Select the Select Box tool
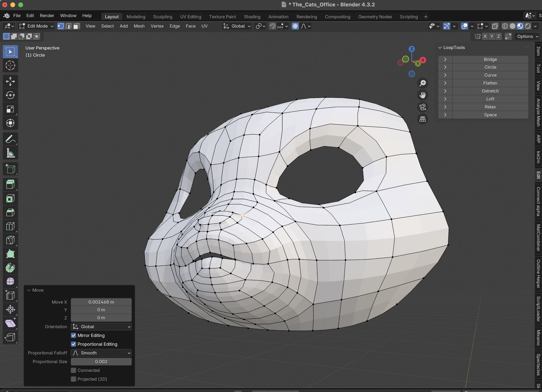Image resolution: width=542 pixels, height=392 pixels. coord(10,52)
